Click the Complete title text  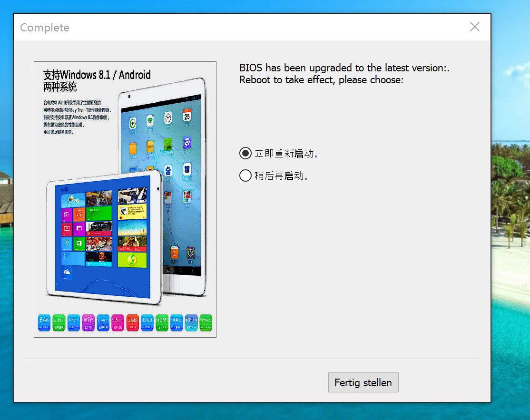tap(45, 28)
